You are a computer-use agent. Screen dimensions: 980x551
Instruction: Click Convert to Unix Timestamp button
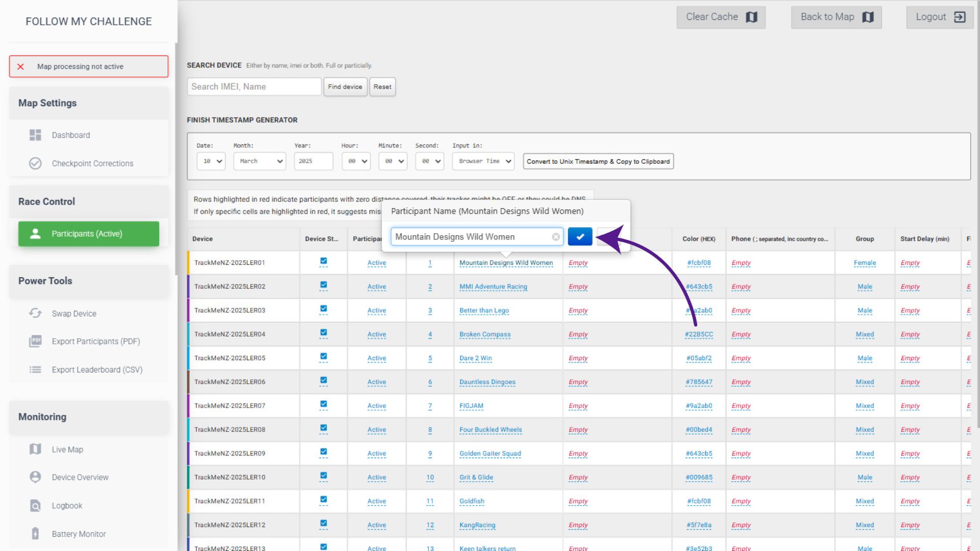(x=598, y=161)
